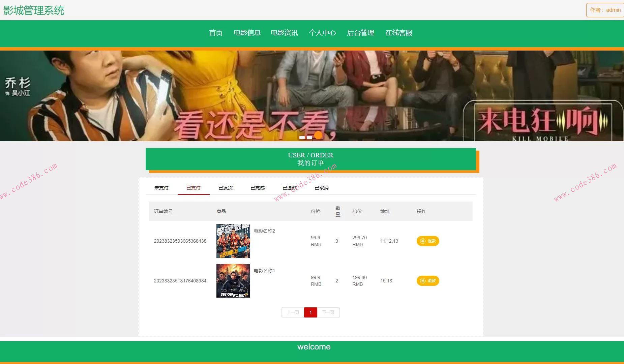The image size is (624, 364).
Task: Click the admin author link
Action: click(x=613, y=10)
